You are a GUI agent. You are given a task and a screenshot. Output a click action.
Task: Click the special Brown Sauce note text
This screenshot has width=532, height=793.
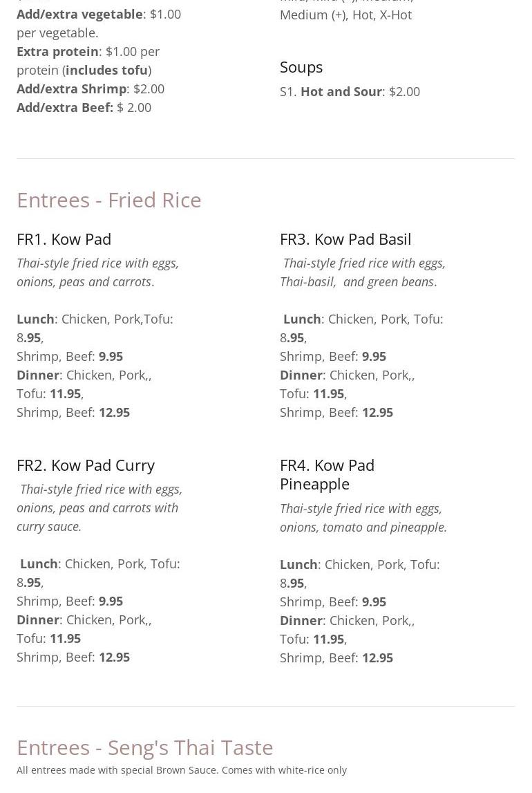coord(182,770)
